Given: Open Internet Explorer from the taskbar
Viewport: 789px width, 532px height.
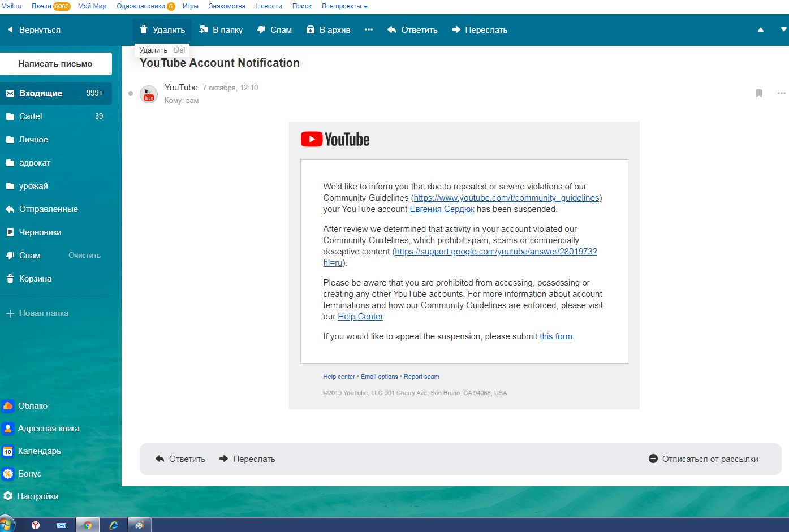Looking at the screenshot, I should pyautogui.click(x=114, y=525).
